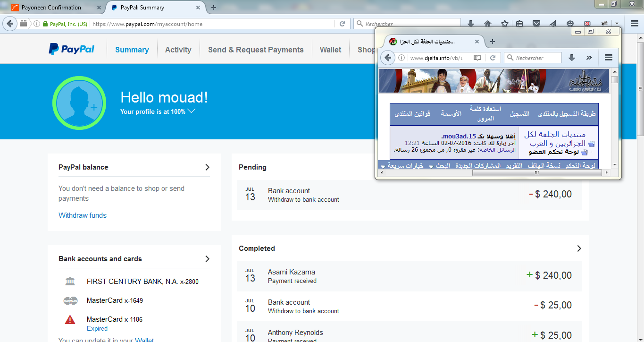Go back in the djelfa forum window
This screenshot has width=644, height=342.
(388, 58)
